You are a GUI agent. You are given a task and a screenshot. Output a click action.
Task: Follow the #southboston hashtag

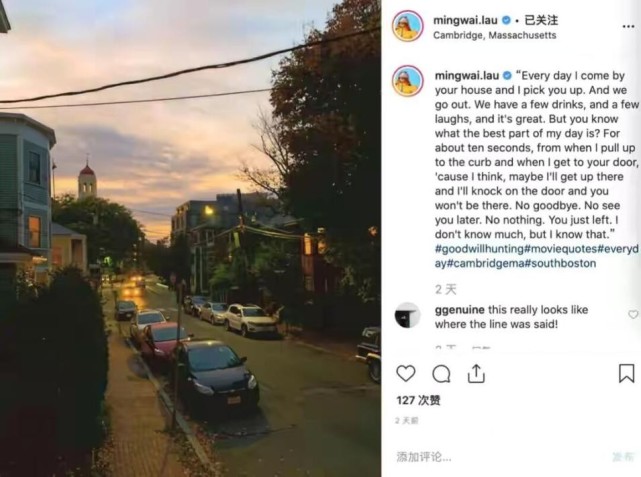coord(560,264)
